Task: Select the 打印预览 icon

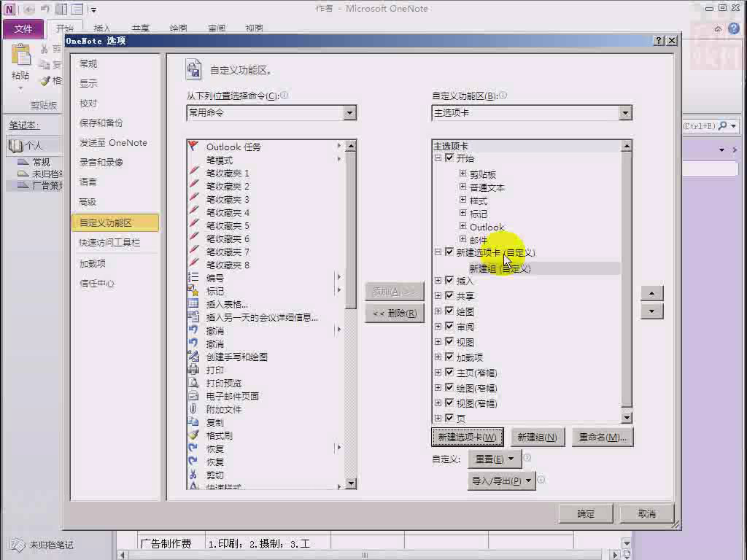Action: [193, 382]
